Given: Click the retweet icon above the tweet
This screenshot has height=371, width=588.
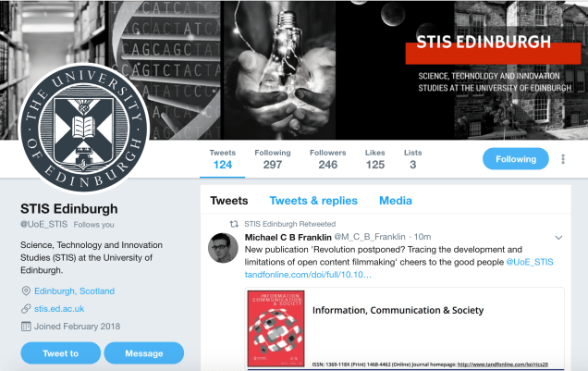Looking at the screenshot, I should [234, 224].
